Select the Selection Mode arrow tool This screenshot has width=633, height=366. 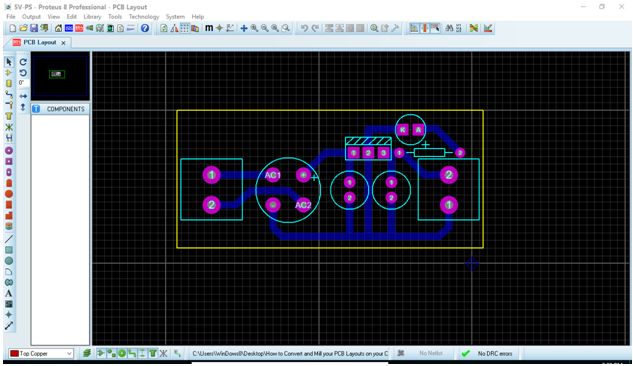click(x=9, y=62)
